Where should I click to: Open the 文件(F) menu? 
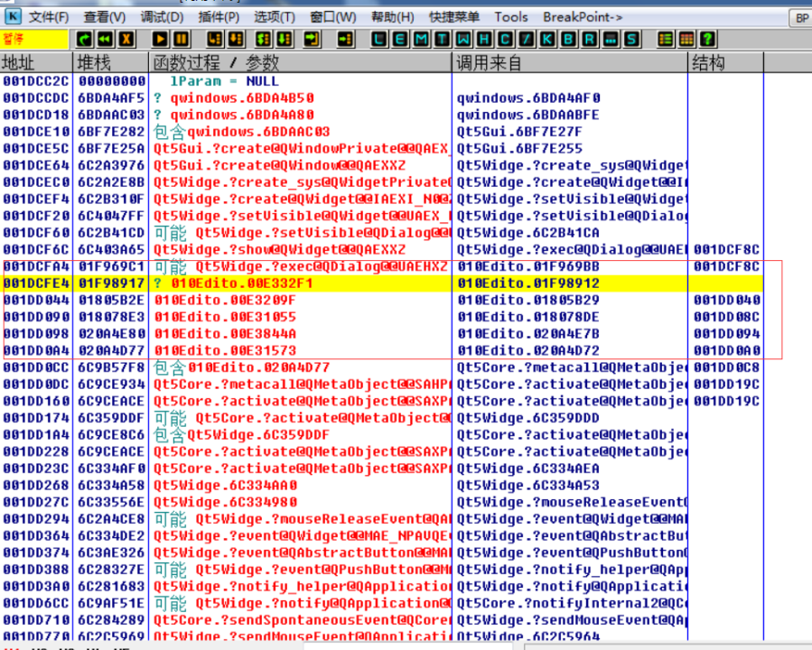point(48,17)
